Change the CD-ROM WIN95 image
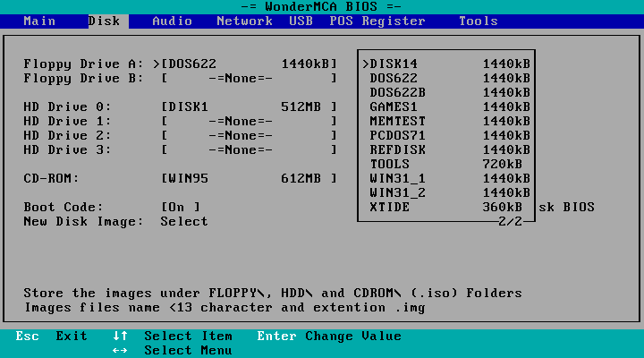Viewport: 644px width, 358px height. 249,178
